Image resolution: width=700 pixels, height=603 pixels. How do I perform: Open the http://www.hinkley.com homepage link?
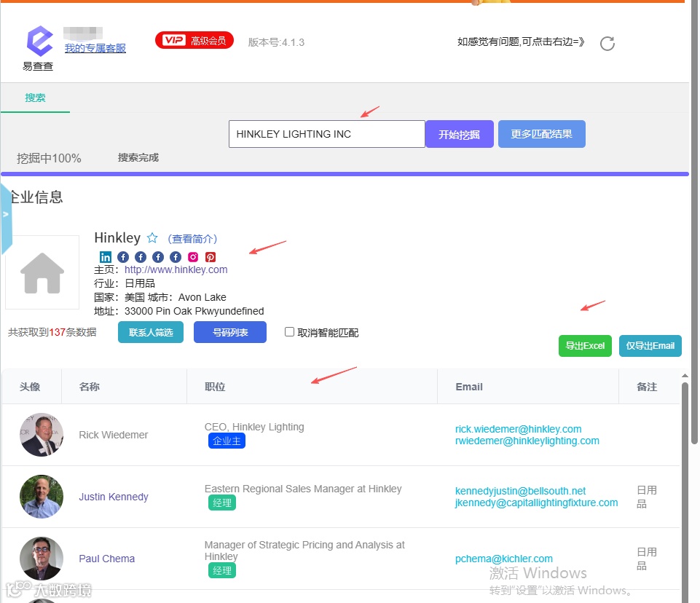pos(176,269)
